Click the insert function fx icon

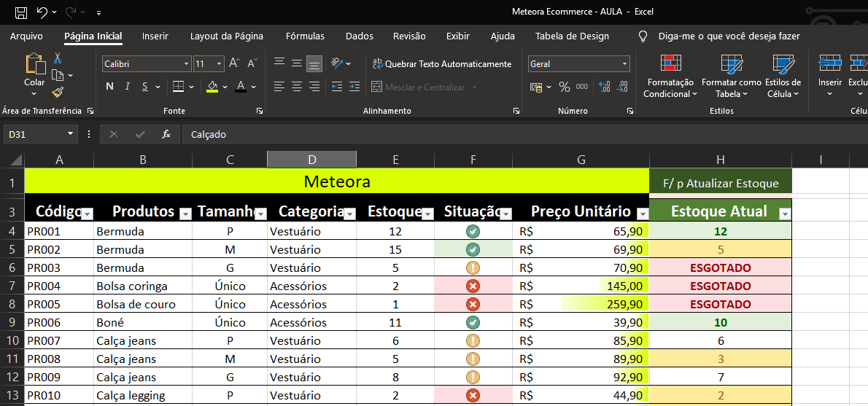(x=166, y=134)
